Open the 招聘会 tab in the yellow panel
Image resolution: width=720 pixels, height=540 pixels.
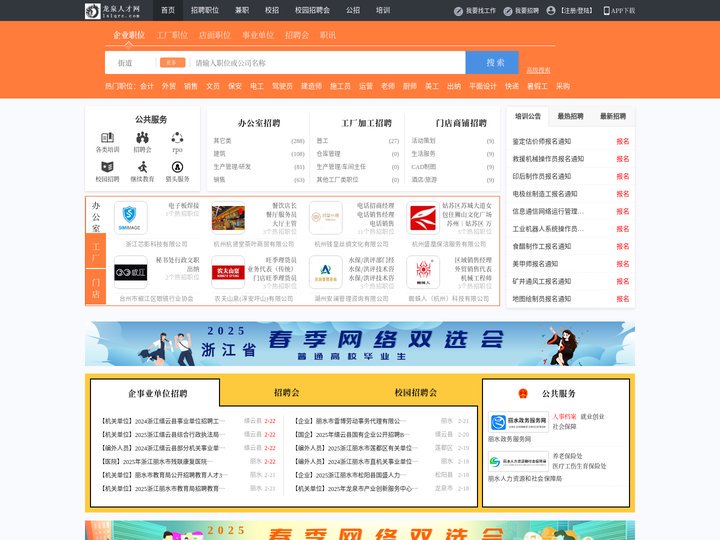[x=287, y=393]
